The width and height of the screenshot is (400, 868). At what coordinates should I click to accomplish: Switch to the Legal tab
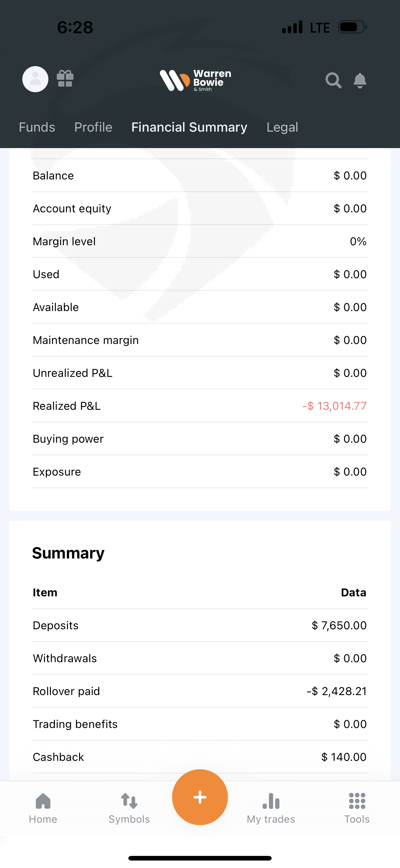[x=282, y=127]
